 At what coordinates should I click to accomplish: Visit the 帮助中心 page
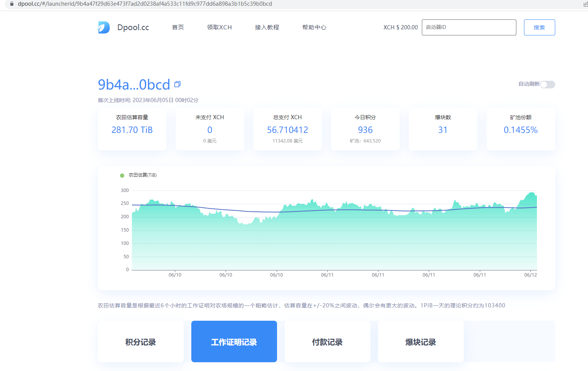314,27
